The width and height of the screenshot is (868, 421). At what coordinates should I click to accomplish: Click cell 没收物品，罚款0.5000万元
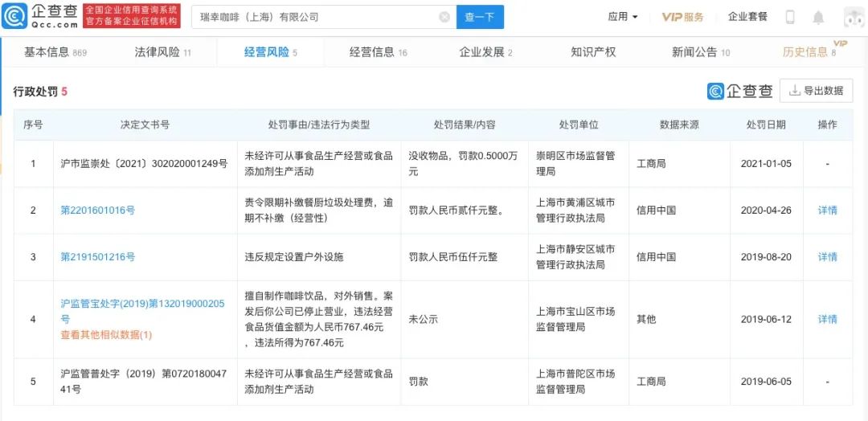pos(464,164)
